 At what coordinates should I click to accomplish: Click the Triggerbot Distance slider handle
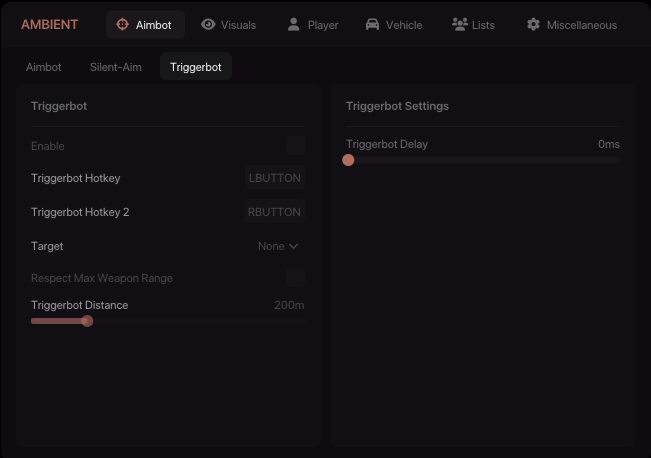coord(87,321)
